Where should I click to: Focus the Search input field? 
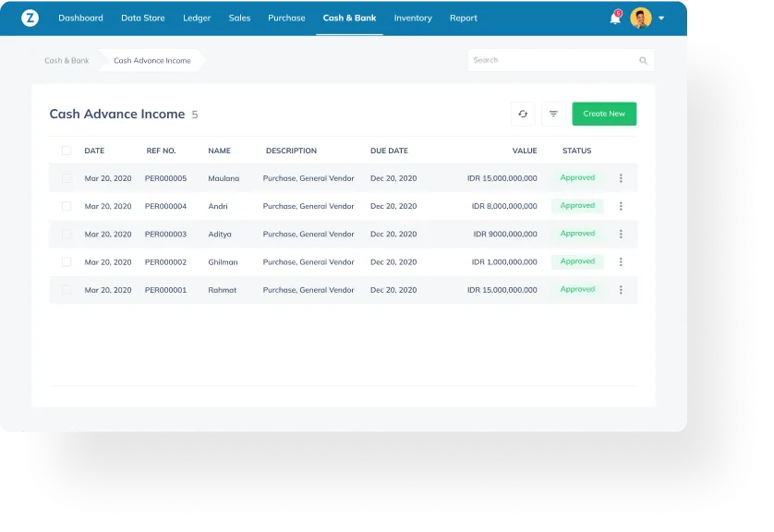click(561, 60)
